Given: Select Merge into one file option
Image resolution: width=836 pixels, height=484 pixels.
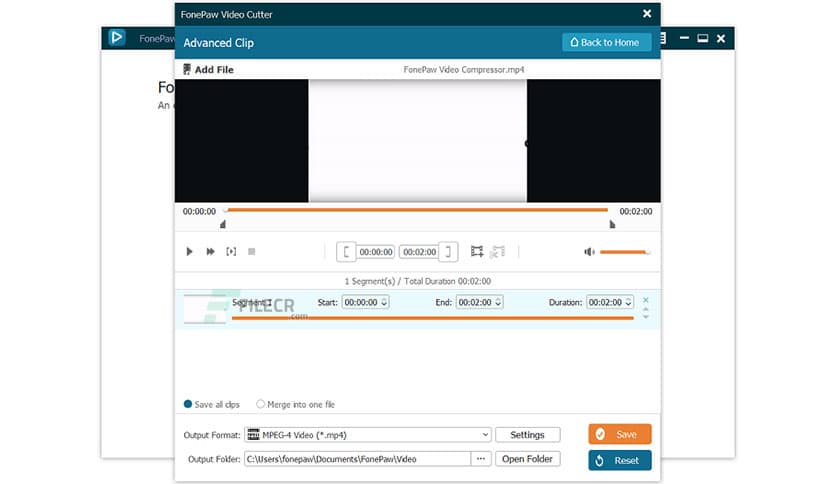Looking at the screenshot, I should [295, 404].
